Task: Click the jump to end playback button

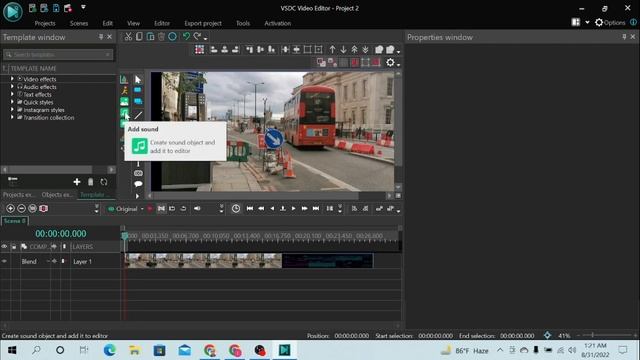Action: point(316,209)
